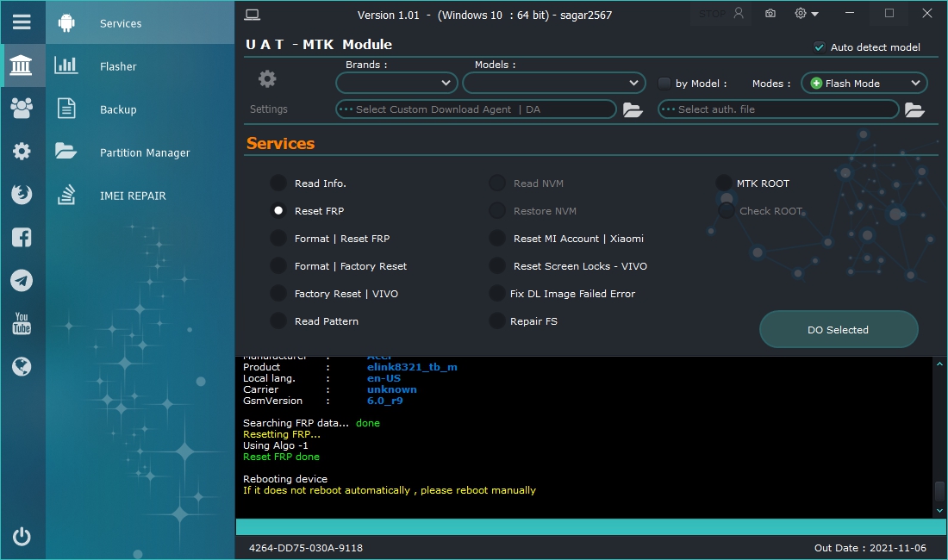Click the log scrollbar thumb
Screen dimensions: 948x560
point(939,492)
